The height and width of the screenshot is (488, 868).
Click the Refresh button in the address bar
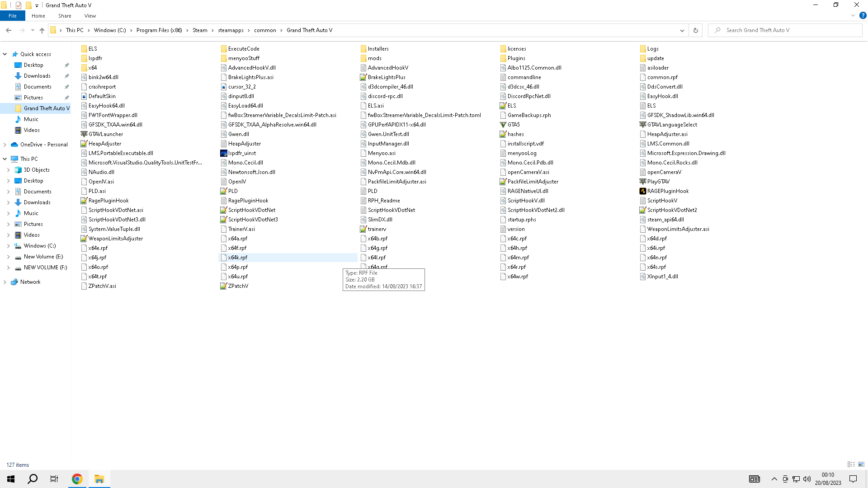point(695,30)
